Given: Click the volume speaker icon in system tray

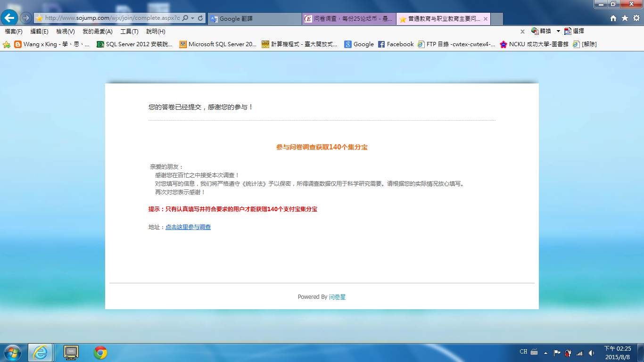Looking at the screenshot, I should (591, 353).
